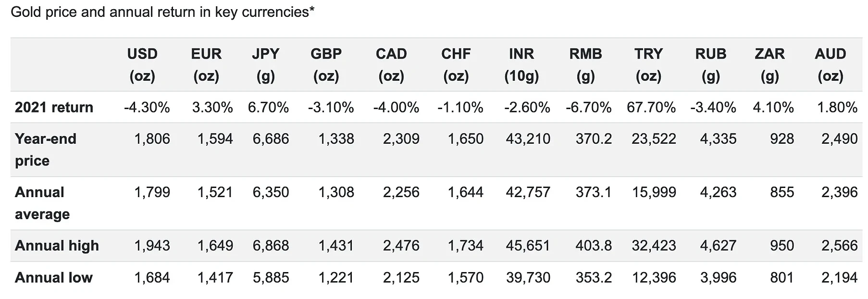Click the 2021 return row label

coord(54,107)
